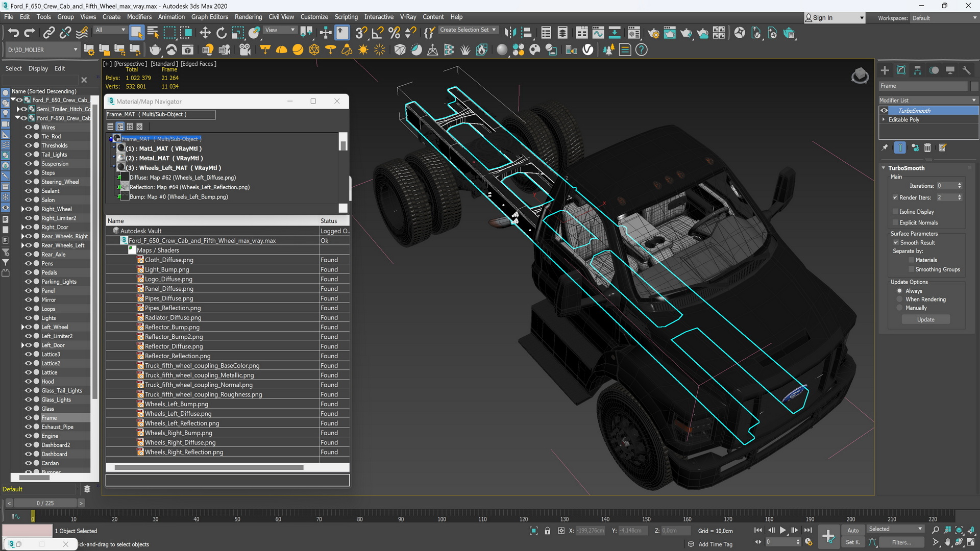Screen dimensions: 980x551
Task: Expand the Right_Wheel tree node
Action: (x=22, y=209)
